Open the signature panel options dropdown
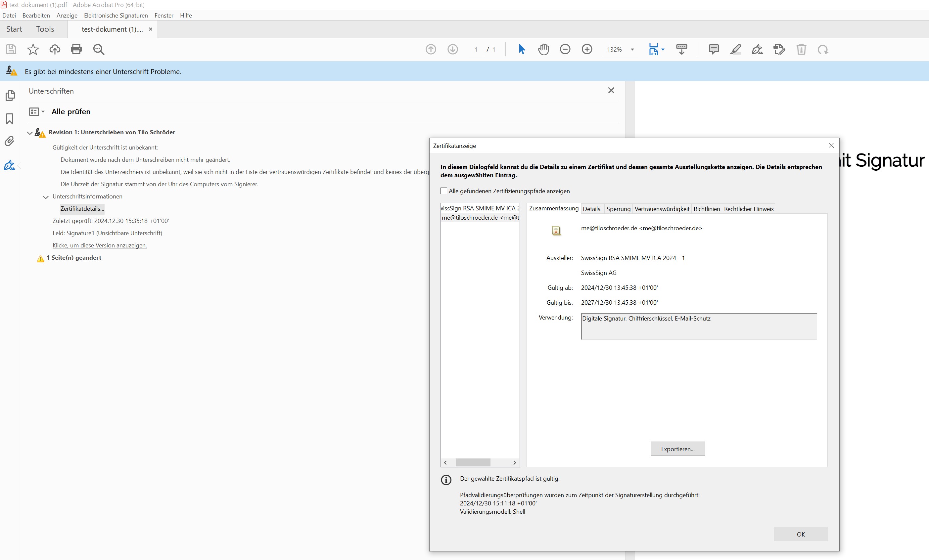Screen dimensions: 929x560 tap(37, 111)
